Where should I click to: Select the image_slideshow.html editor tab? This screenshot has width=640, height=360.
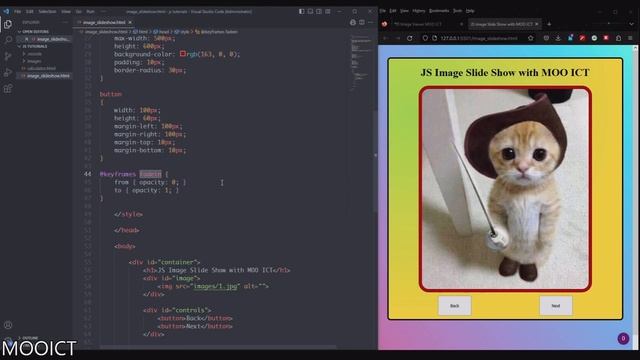pos(104,22)
